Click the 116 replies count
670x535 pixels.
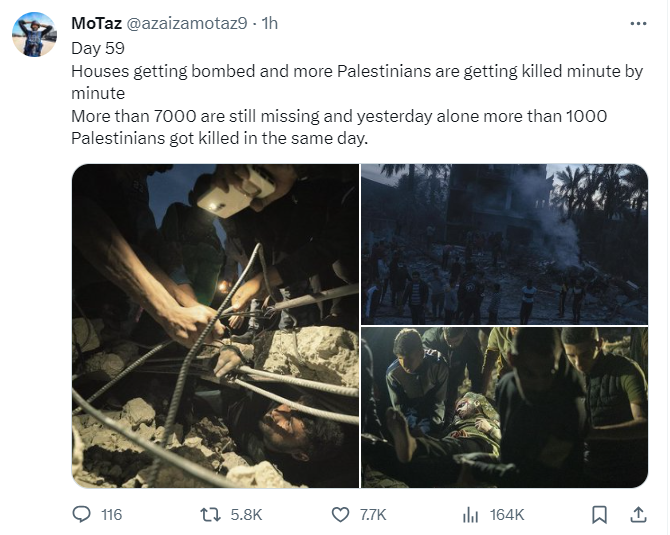pyautogui.click(x=111, y=514)
